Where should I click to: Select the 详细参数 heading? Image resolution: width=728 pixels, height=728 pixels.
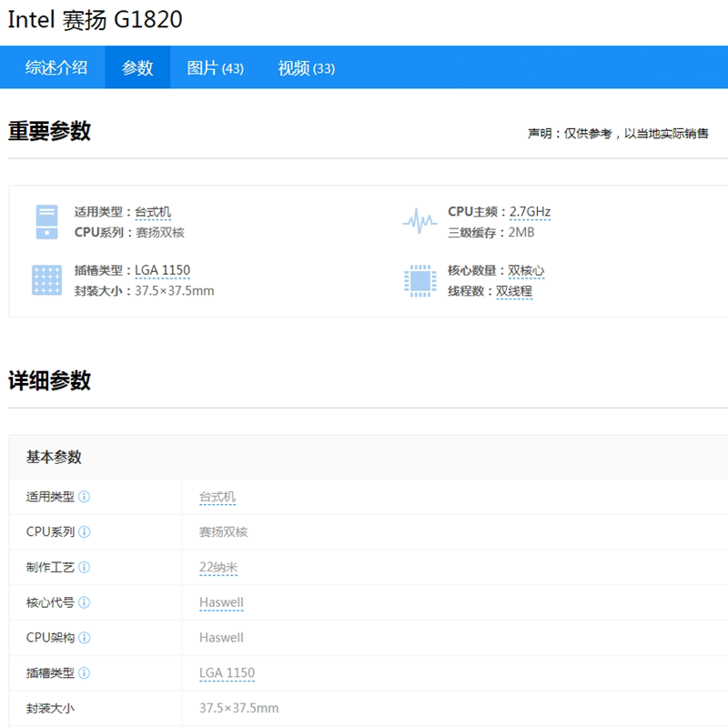pos(49,380)
